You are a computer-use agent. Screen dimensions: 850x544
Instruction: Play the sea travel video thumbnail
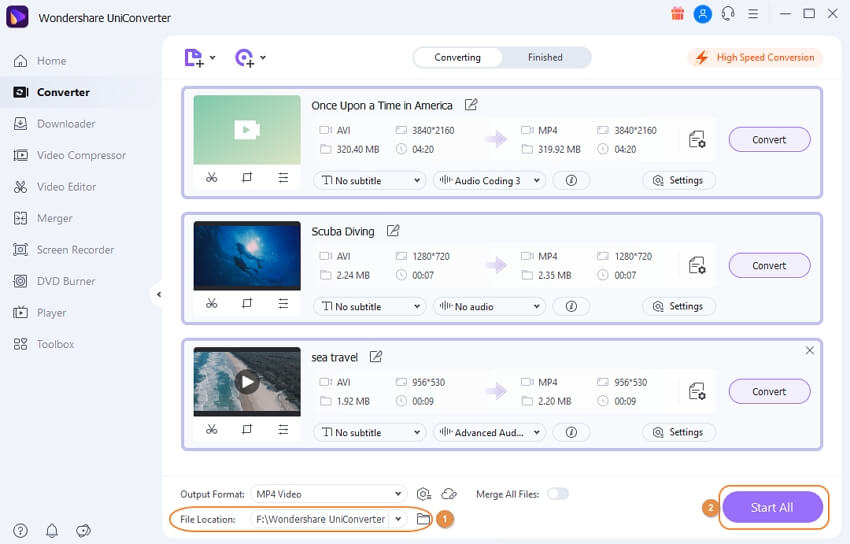pos(247,382)
